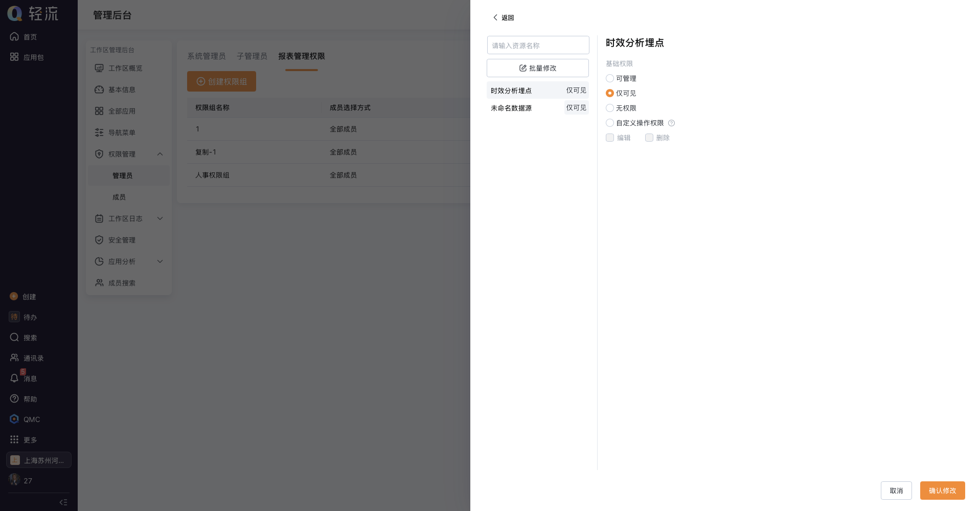This screenshot has width=980, height=511.
Task: Open 基本信息 icon in admin menu
Action: coord(99,90)
